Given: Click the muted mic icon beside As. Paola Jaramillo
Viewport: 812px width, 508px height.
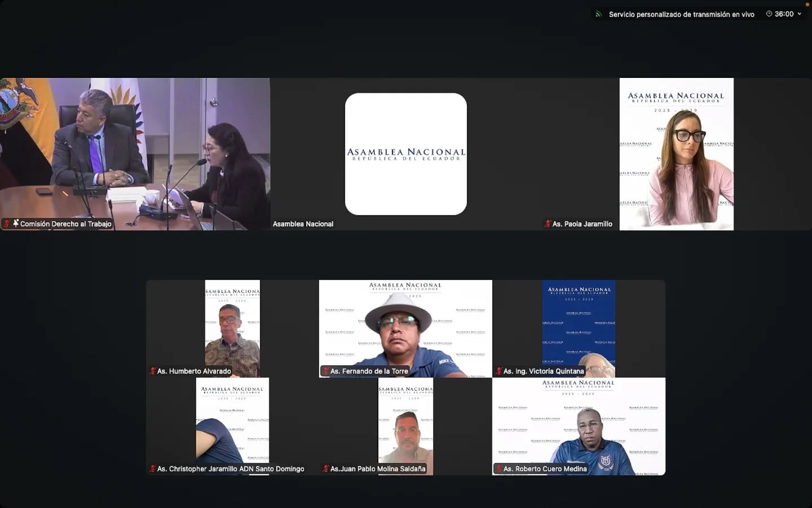Looking at the screenshot, I should tap(548, 224).
